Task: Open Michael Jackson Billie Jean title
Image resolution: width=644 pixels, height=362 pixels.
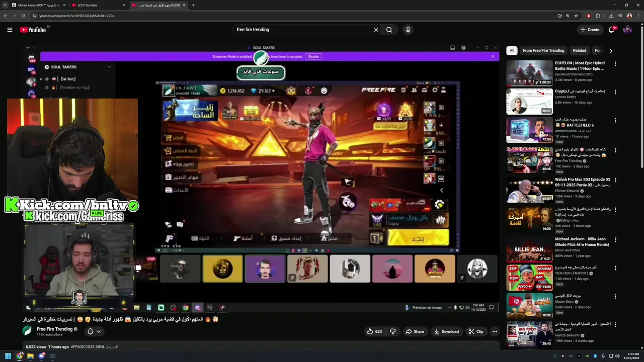Action: (582, 242)
